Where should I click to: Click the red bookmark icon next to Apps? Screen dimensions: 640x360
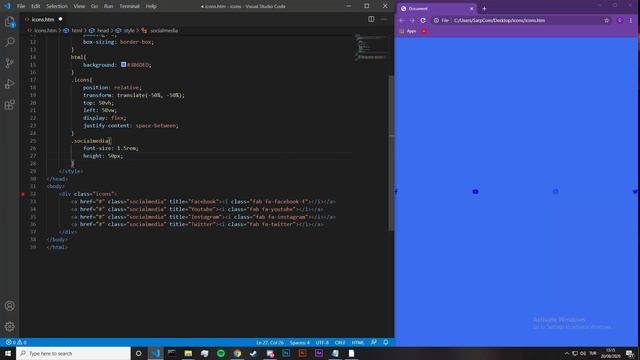(424, 31)
